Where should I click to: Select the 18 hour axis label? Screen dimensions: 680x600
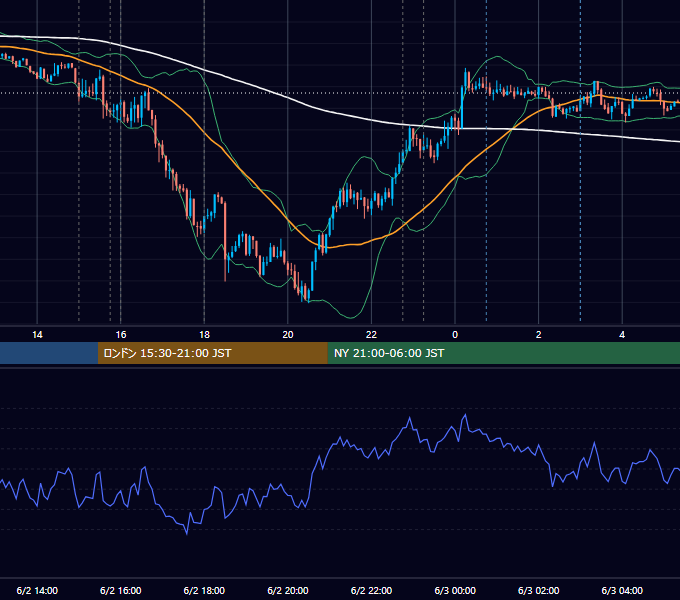[204, 335]
